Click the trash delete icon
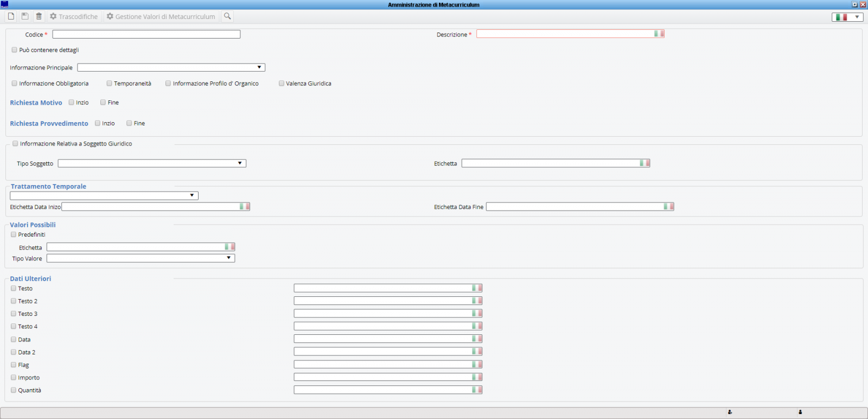Viewport: 868px width, 419px height. (39, 16)
